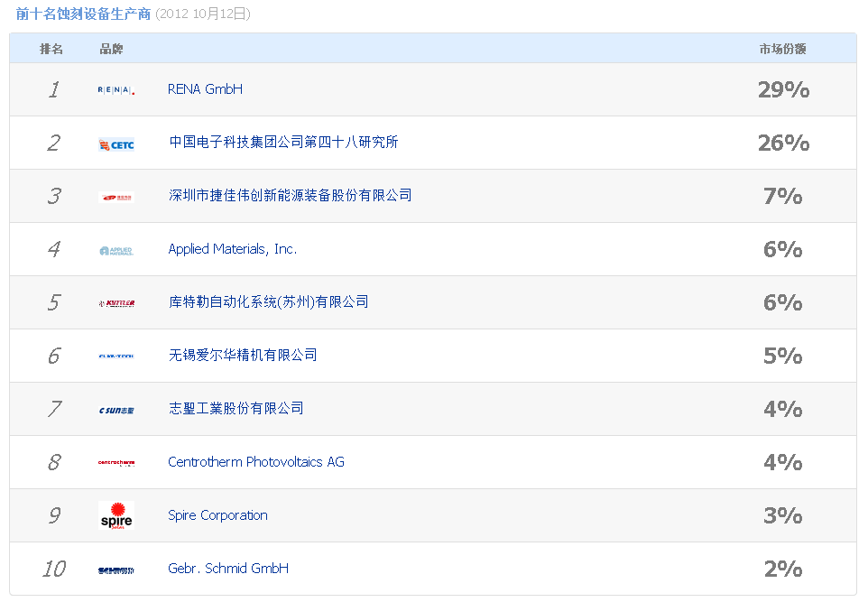Screen dimensions: 868x602
Task: Click the red Spire logo
Action: (115, 515)
